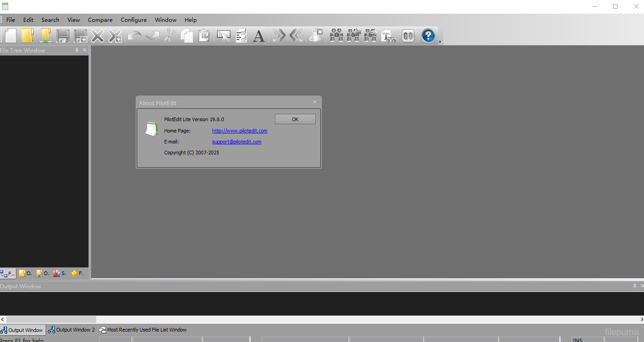Image resolution: width=644 pixels, height=342 pixels.
Task: Undo the last action with the left curved arrow
Action: (x=134, y=36)
